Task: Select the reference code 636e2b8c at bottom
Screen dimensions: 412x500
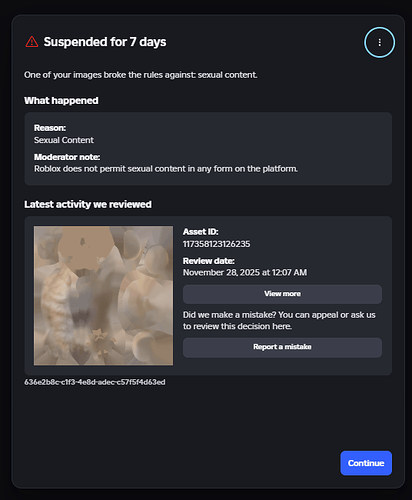Action: coord(95,382)
